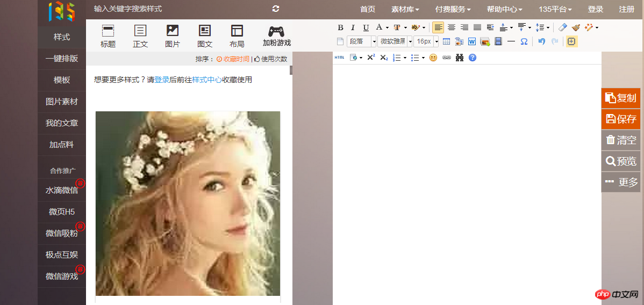This screenshot has height=305, width=644.
Task: Follow the 样式中心 link
Action: [x=207, y=80]
